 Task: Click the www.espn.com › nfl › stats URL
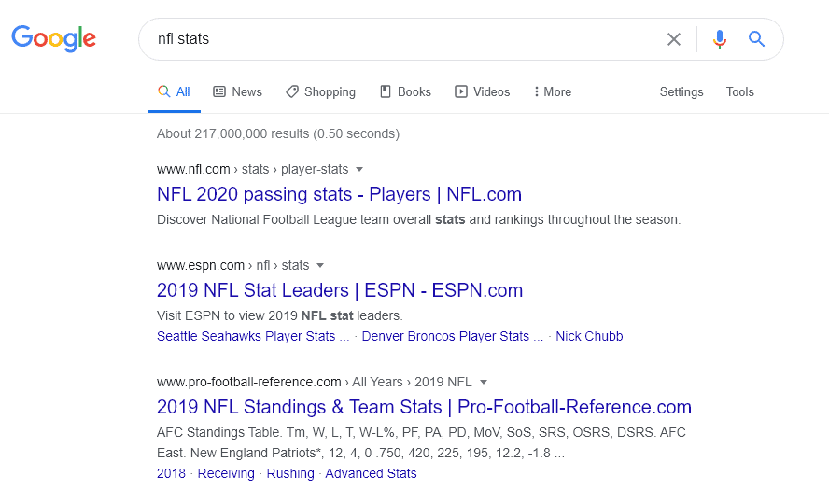tap(232, 265)
